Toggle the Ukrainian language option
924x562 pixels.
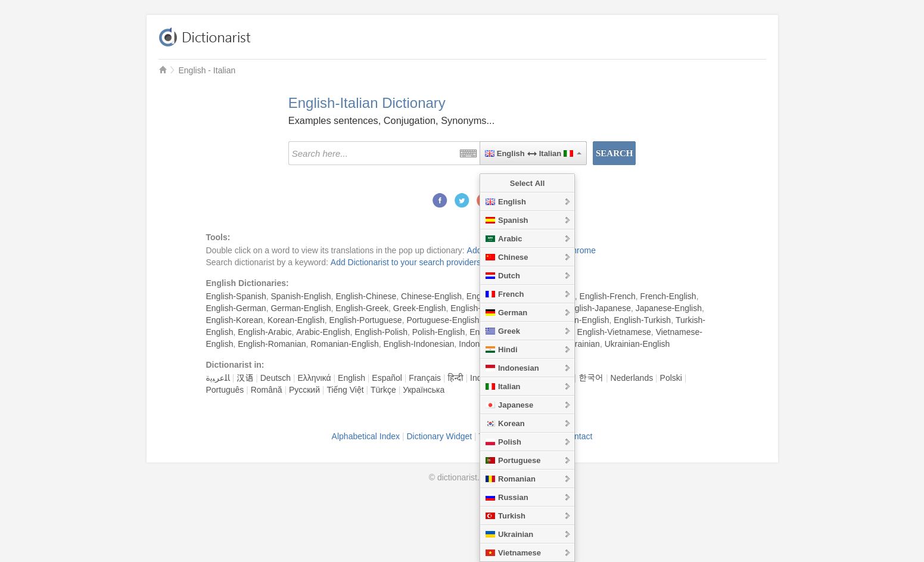[515, 534]
